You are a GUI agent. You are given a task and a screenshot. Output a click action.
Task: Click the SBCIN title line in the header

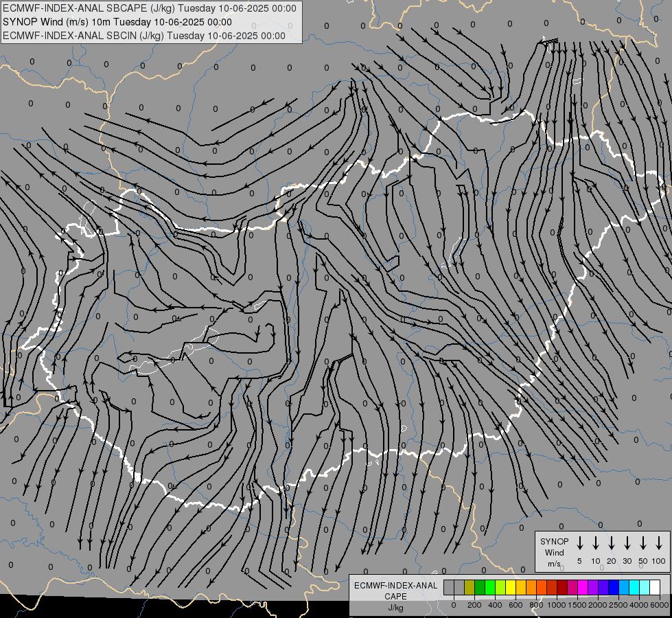pos(144,36)
